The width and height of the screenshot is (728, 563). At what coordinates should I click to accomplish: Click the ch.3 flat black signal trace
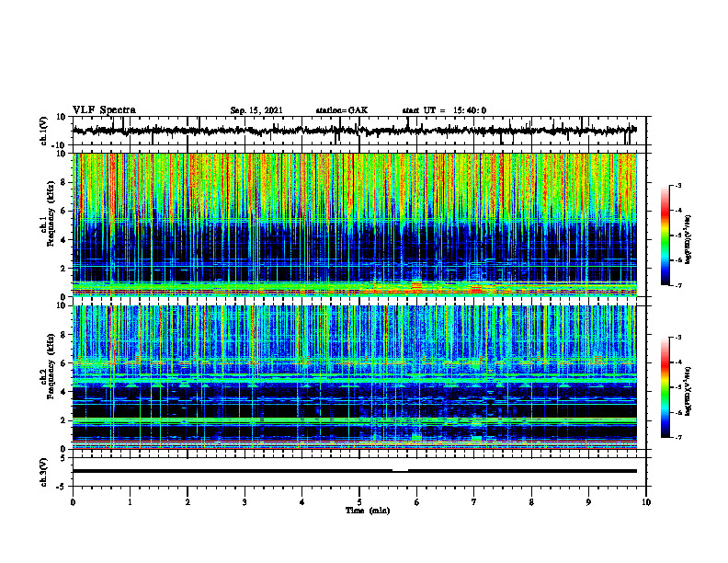[355, 471]
